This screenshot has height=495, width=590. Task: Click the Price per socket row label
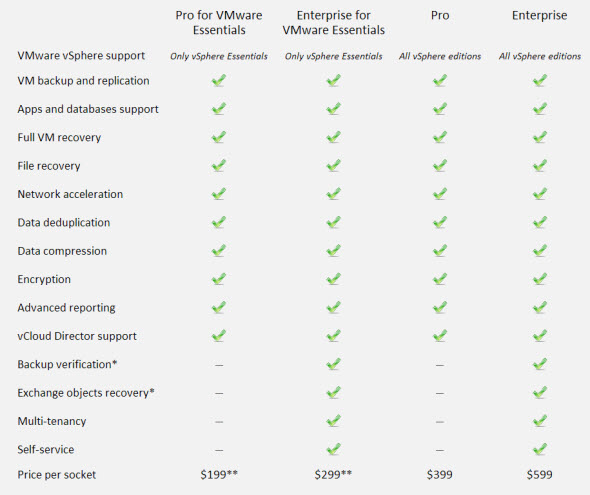point(56,475)
